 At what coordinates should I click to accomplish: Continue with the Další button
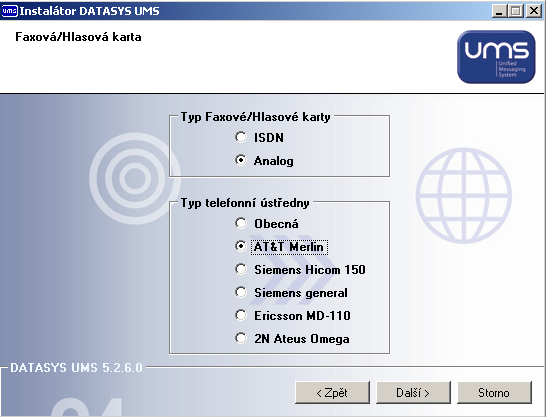pos(413,393)
